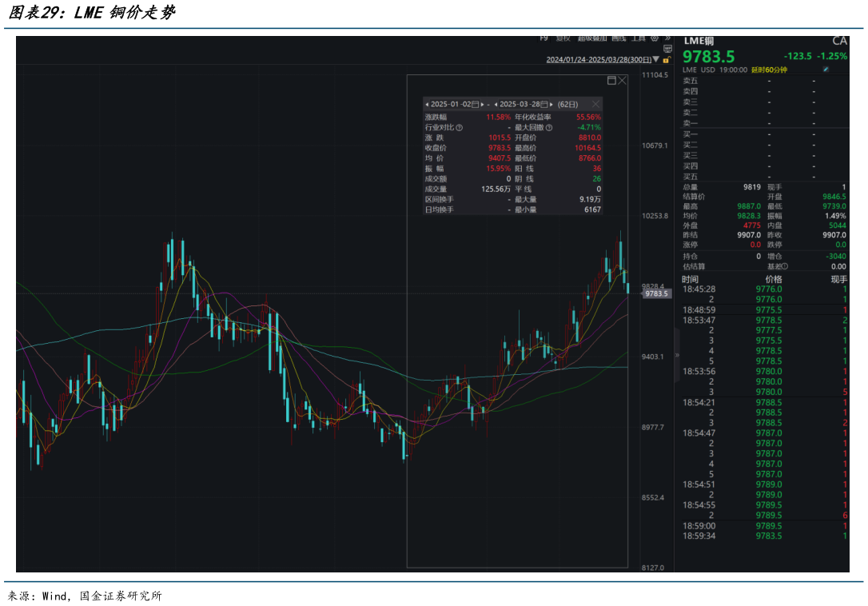Click the 9783.5 current price axis marker
The image size is (868, 606).
point(656,293)
